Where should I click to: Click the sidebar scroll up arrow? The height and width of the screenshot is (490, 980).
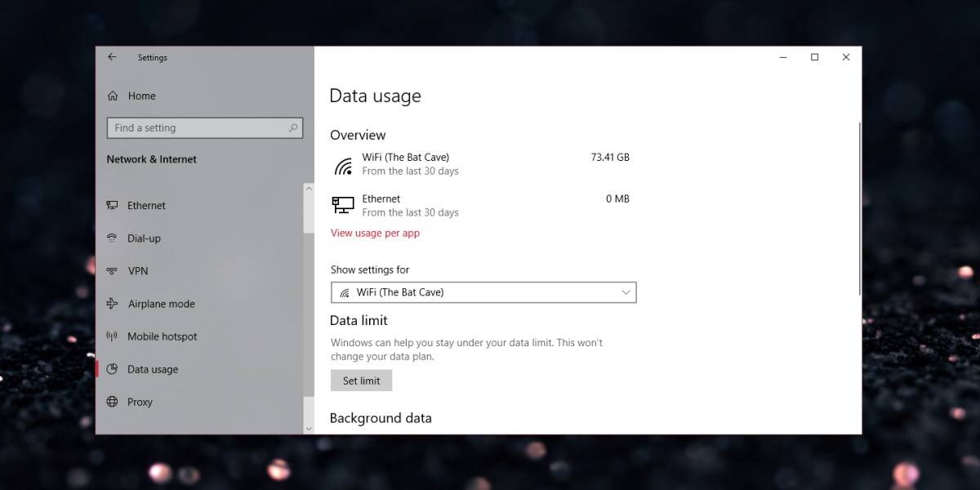[x=309, y=189]
